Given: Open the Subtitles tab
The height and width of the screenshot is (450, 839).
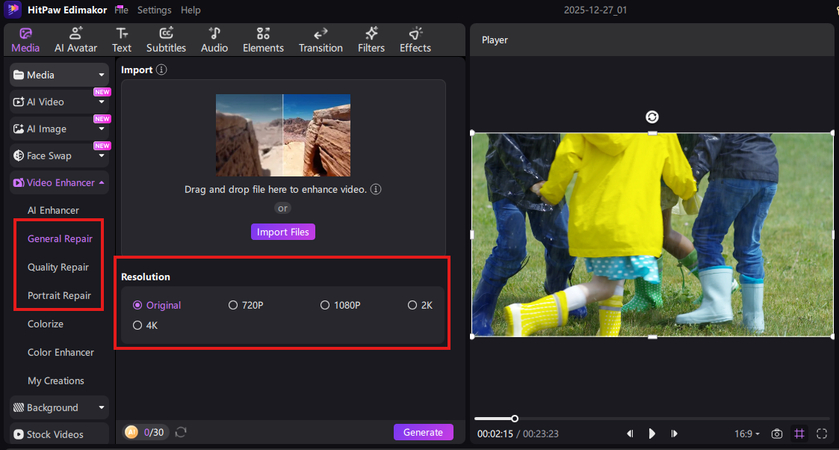Looking at the screenshot, I should [x=166, y=40].
